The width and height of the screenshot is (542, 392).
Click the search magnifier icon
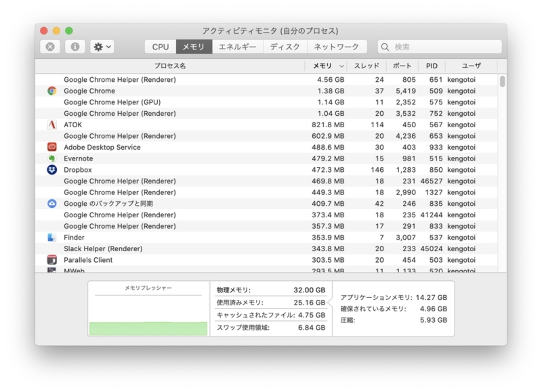pyautogui.click(x=385, y=47)
